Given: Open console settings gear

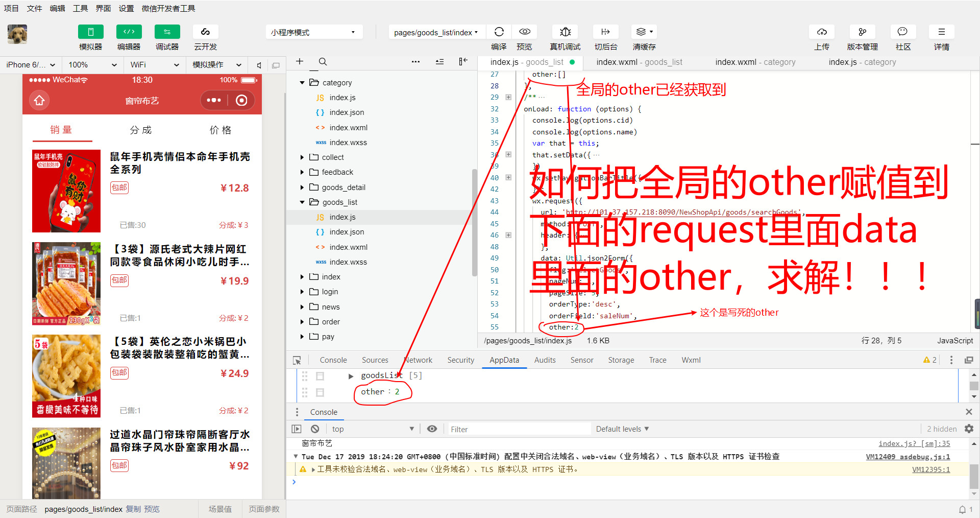Looking at the screenshot, I should coord(969,429).
